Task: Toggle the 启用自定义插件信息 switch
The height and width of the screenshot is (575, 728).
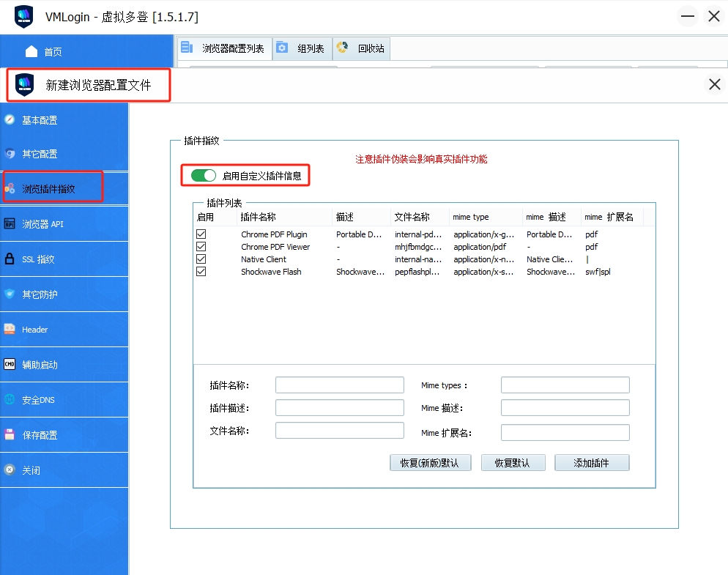Action: 204,176
